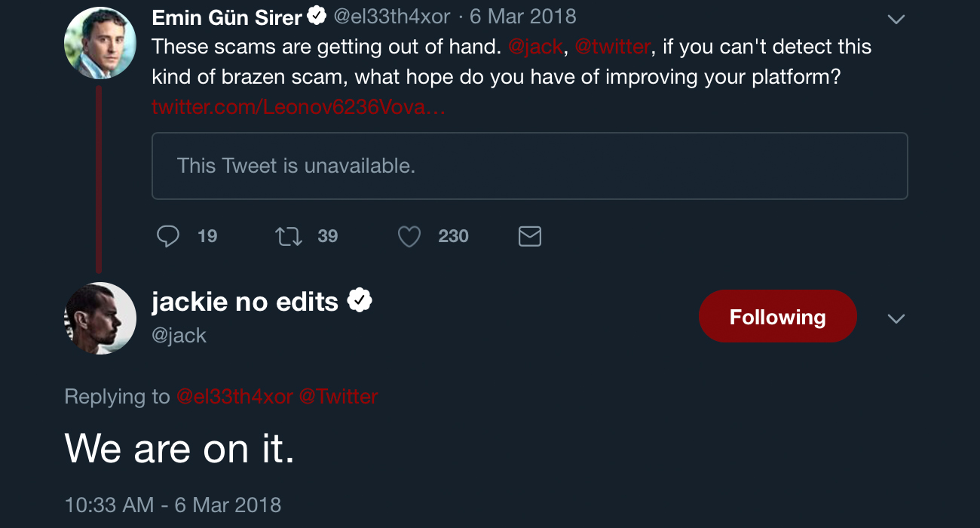Click @el33th4xor in the Replying to line
This screenshot has height=528, width=980.
234,397
